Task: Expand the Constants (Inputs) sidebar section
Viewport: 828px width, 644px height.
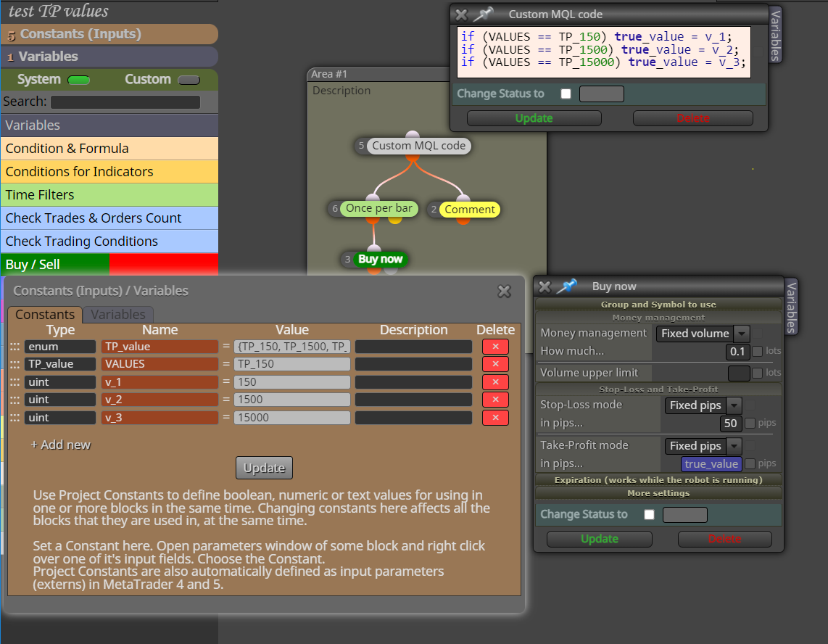Action: [x=109, y=34]
